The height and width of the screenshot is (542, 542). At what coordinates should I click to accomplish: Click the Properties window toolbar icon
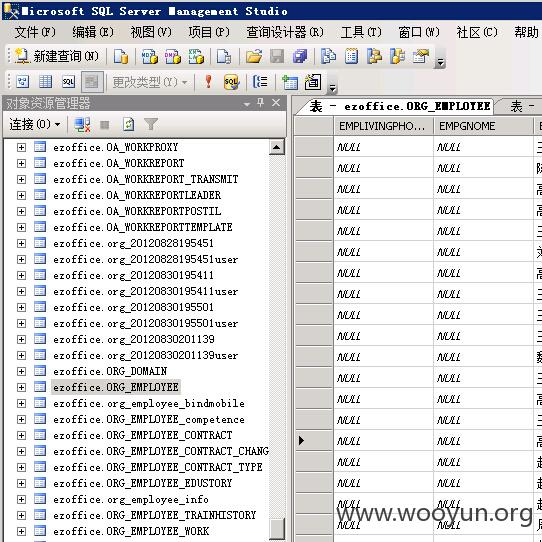(420, 56)
